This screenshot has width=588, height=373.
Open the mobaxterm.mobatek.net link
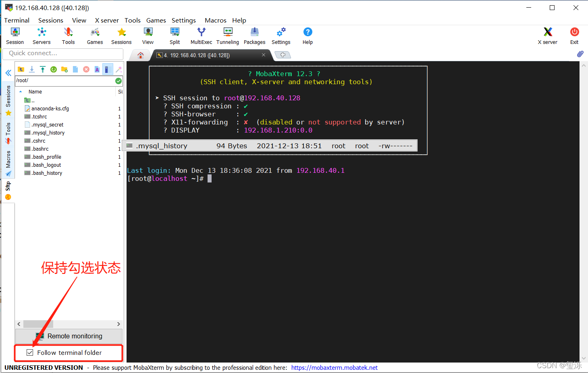tap(335, 367)
